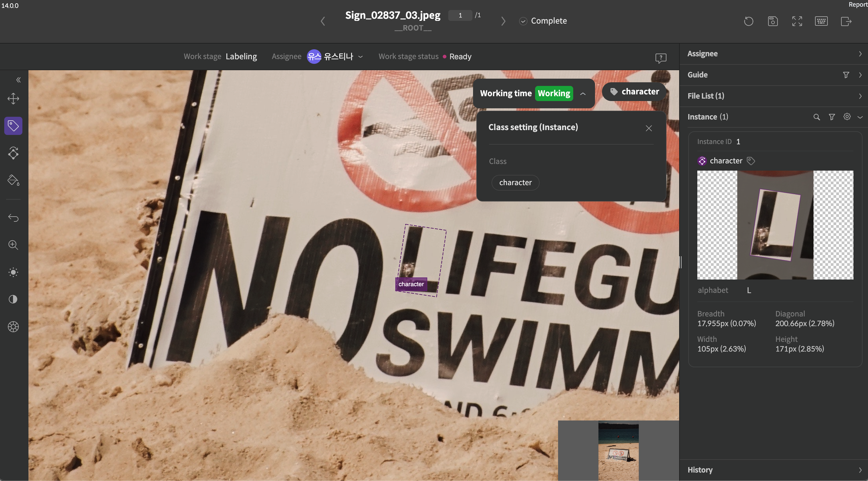Open the assignee dropdown next to 유스티나

coord(360,57)
